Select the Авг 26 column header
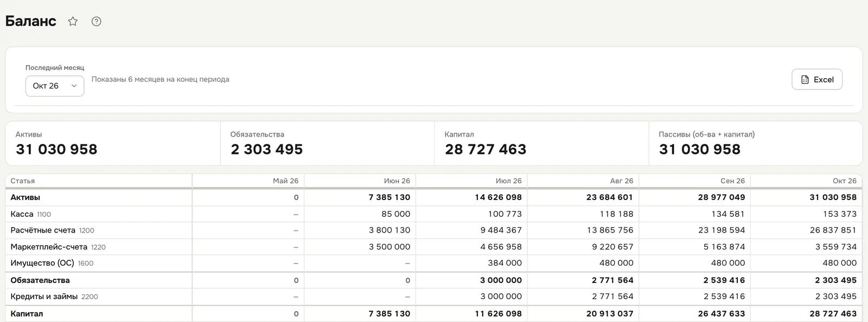This screenshot has height=322, width=868. point(622,181)
